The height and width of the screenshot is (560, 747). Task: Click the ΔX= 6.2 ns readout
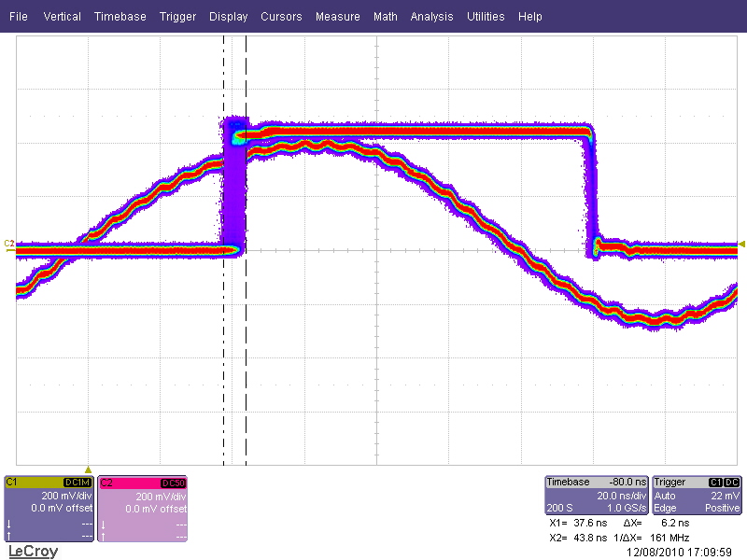tap(656, 523)
